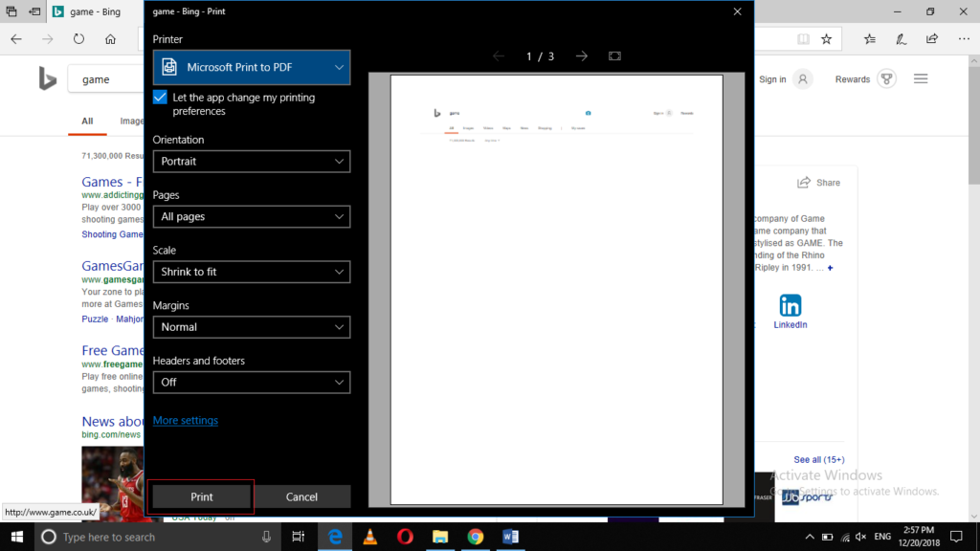Open Edge tab actions set-aside icon
The width and height of the screenshot is (980, 551).
pos(11,11)
